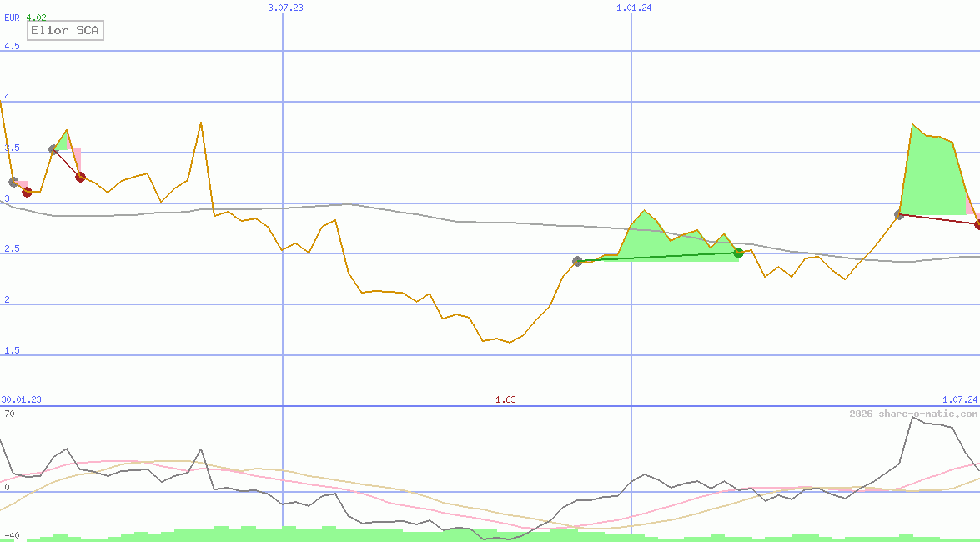Viewport: 980px width, 542px height.
Task: Click the grey entry dot before the tallest green spike
Action: (899, 214)
